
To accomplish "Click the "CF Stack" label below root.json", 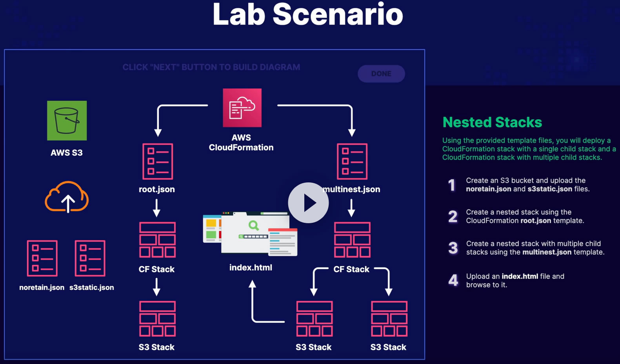I will (156, 269).
